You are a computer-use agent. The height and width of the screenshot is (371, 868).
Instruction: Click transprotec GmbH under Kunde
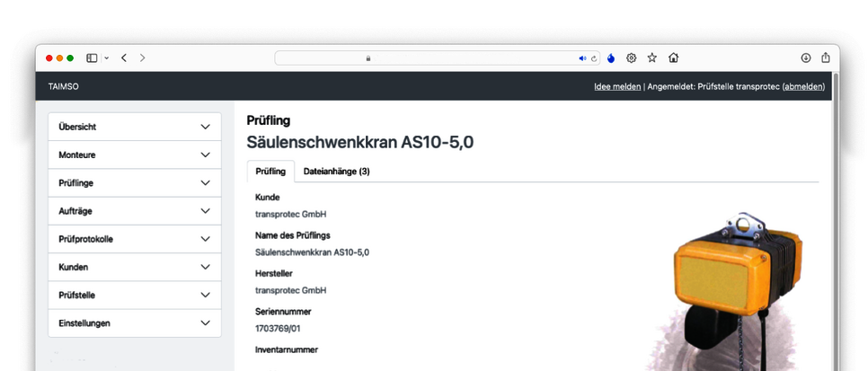(290, 214)
